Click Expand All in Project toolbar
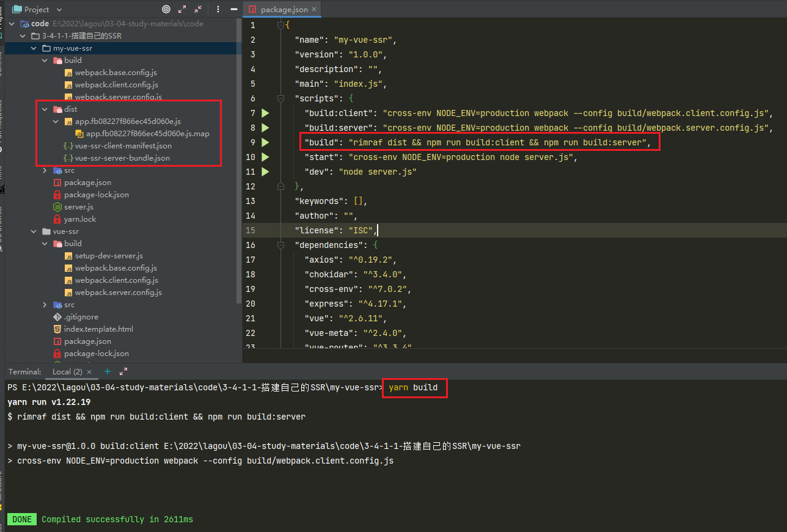Image resolution: width=787 pixels, height=532 pixels. pyautogui.click(x=182, y=9)
